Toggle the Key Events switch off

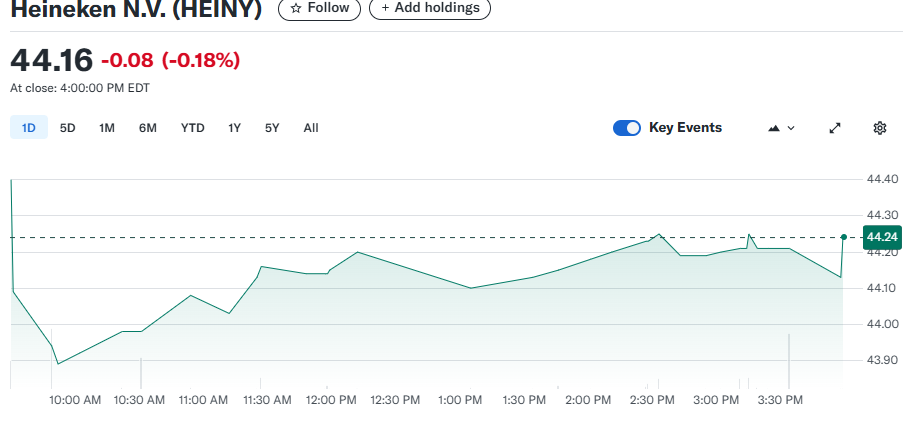[x=627, y=128]
